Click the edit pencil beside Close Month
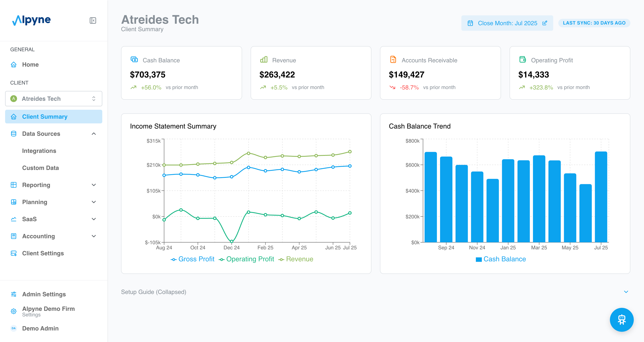 click(x=545, y=23)
